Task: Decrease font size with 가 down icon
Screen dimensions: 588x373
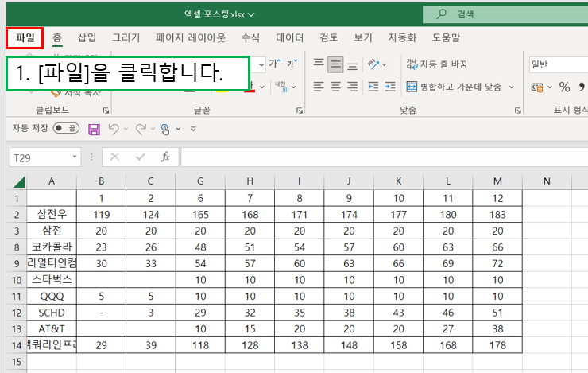Action: point(292,64)
